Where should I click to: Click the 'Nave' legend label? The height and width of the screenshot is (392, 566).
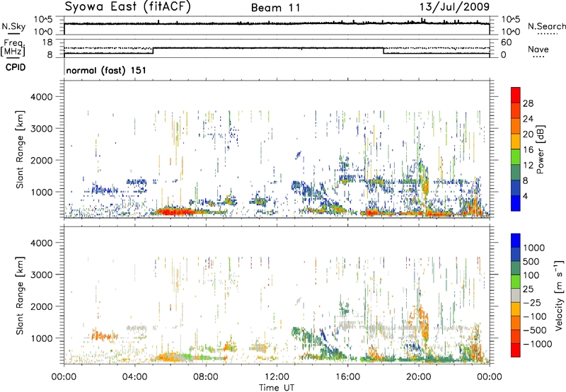point(538,49)
